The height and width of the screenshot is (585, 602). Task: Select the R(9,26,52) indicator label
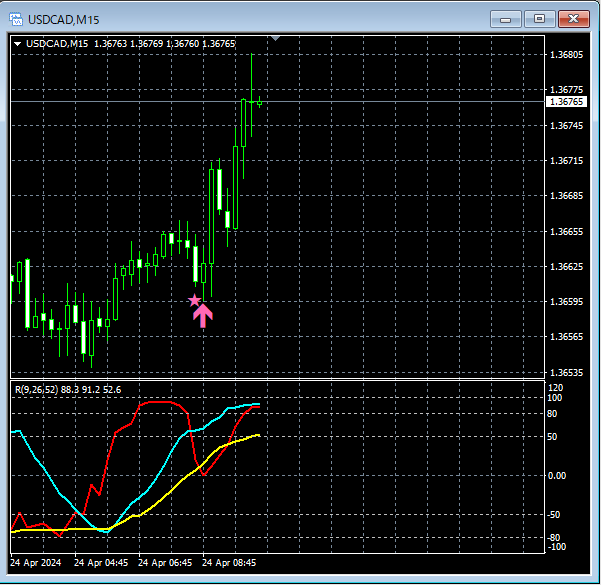click(x=68, y=390)
